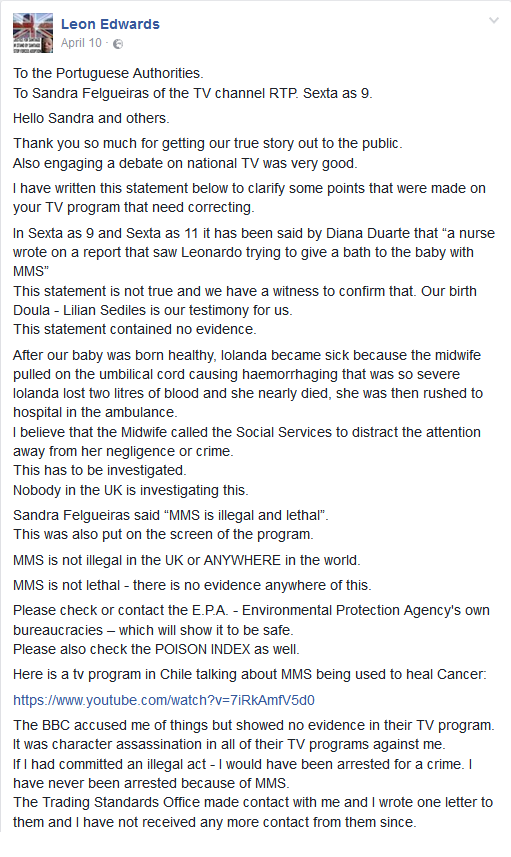Open the YouTube watch link in the post
The height and width of the screenshot is (857, 511).
164,700
